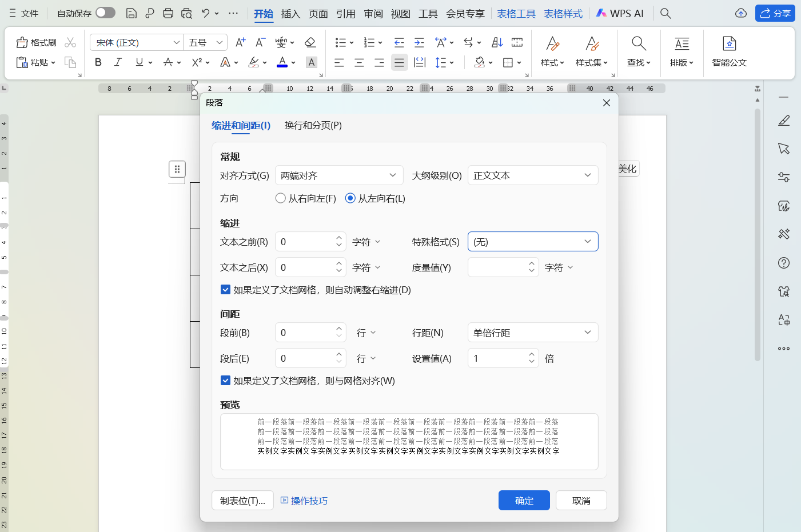Open the 审阅 ribbon tab
The height and width of the screenshot is (532, 801).
pos(373,13)
